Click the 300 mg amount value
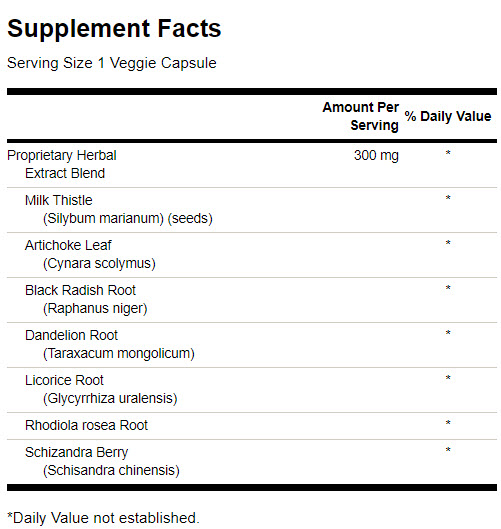Viewport: 501px width, 529px height. click(376, 156)
